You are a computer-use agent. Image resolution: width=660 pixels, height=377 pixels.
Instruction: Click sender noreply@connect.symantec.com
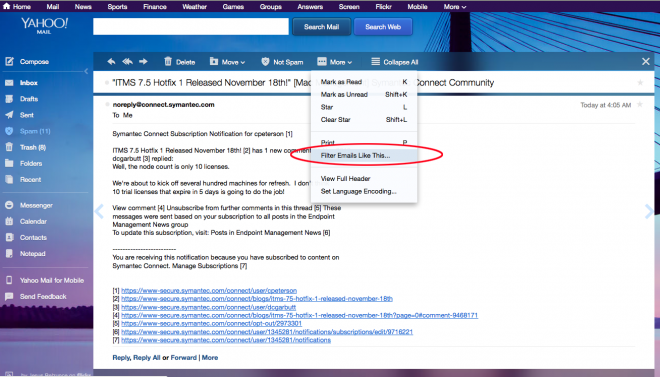[x=163, y=104]
